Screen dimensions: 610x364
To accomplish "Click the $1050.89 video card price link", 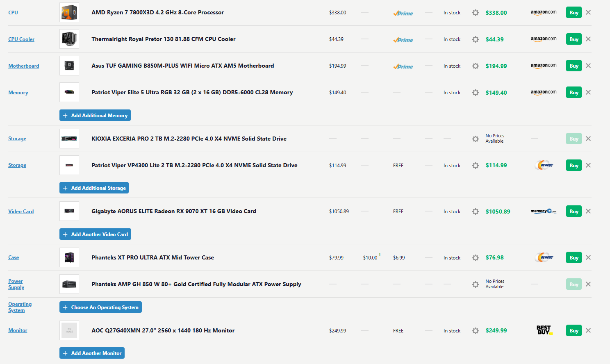I will coord(498,212).
